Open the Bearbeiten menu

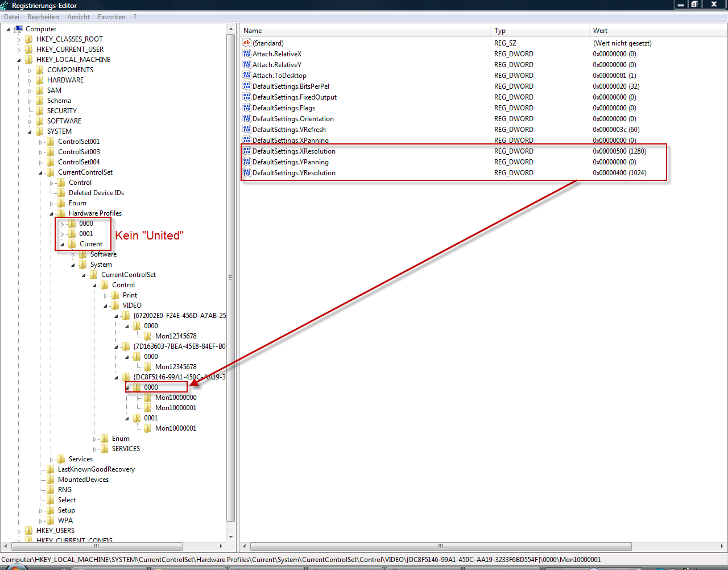(43, 17)
